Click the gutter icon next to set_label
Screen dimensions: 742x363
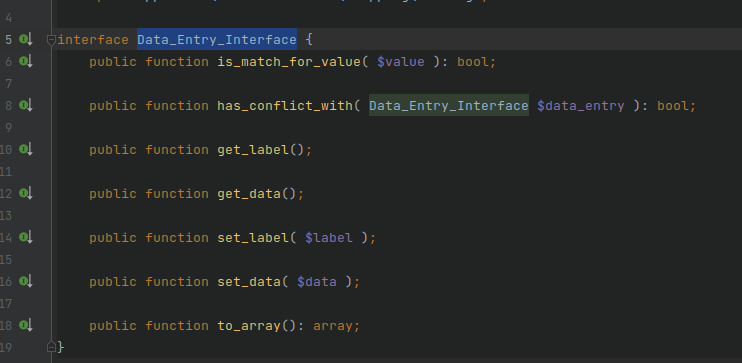26,237
